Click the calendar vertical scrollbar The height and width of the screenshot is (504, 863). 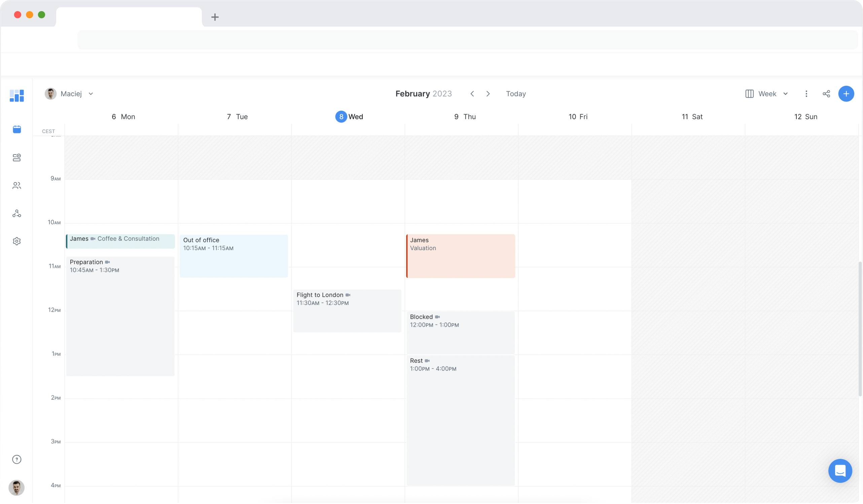tap(860, 329)
